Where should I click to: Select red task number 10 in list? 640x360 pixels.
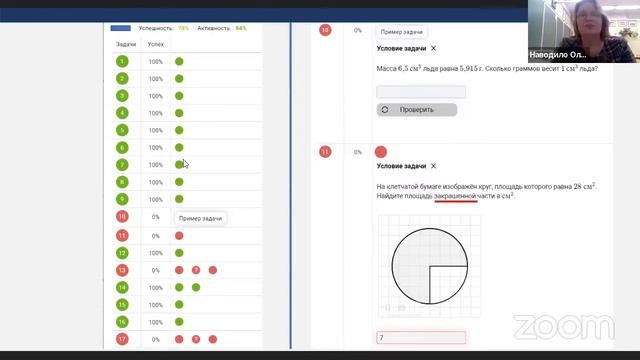coord(122,216)
